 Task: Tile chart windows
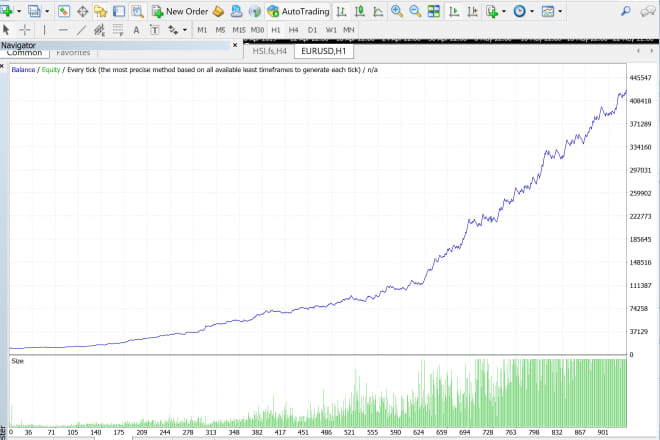click(434, 11)
